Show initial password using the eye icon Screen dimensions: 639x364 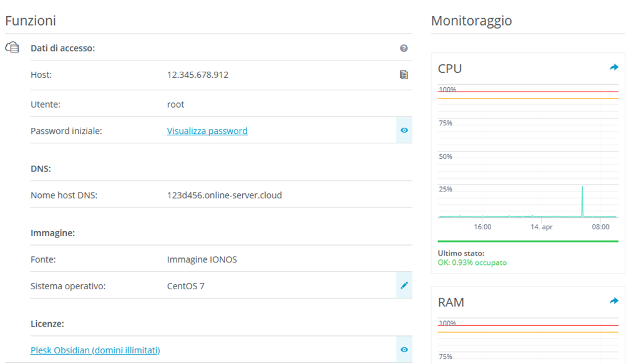pos(404,130)
